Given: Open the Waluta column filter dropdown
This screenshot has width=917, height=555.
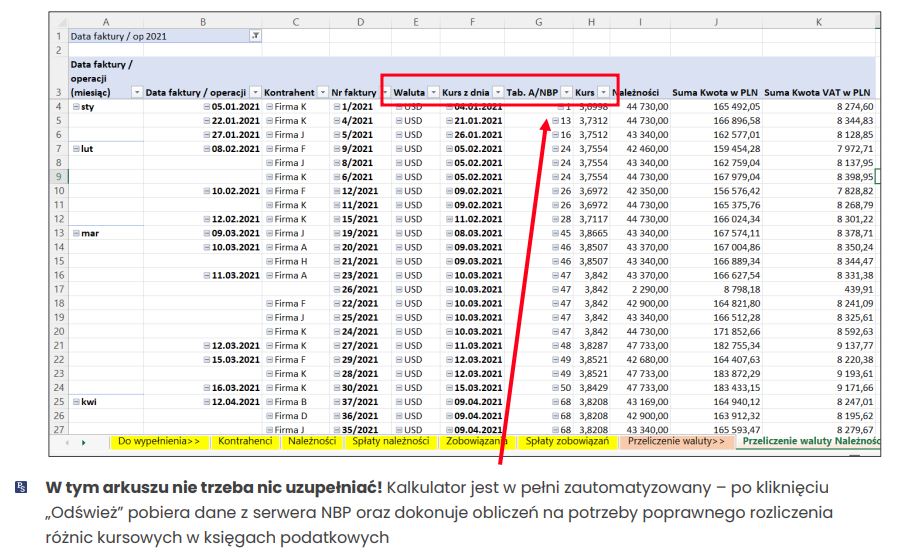Looking at the screenshot, I should point(434,92).
